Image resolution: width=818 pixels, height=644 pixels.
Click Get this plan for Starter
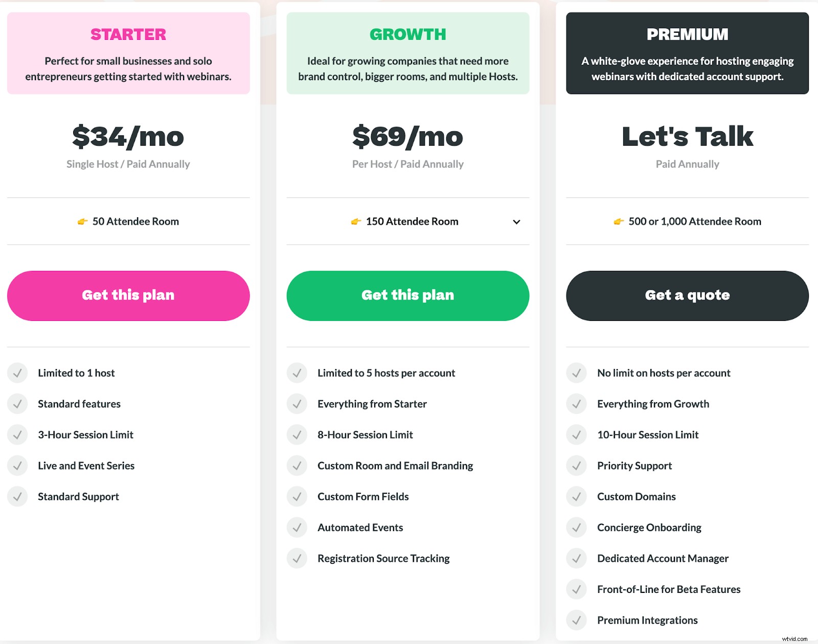point(128,295)
